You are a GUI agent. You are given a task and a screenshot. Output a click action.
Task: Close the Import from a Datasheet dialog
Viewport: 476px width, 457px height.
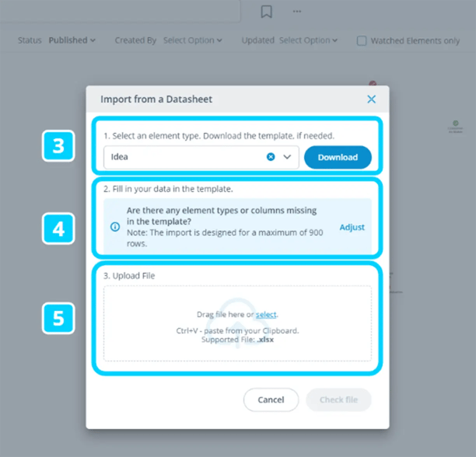[x=371, y=99]
